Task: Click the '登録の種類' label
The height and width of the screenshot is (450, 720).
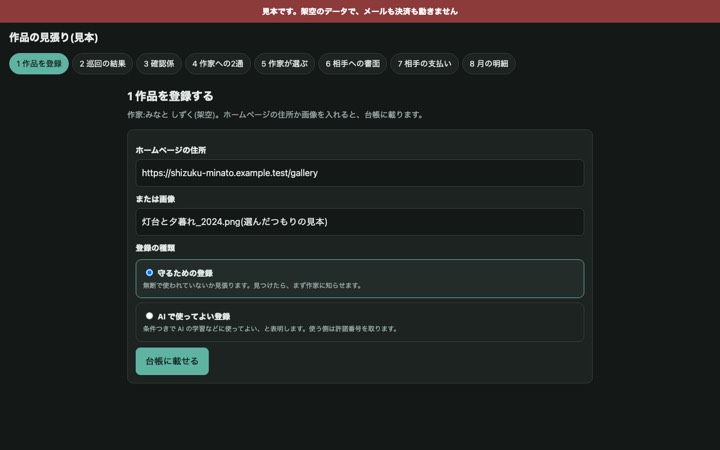Action: (155, 248)
